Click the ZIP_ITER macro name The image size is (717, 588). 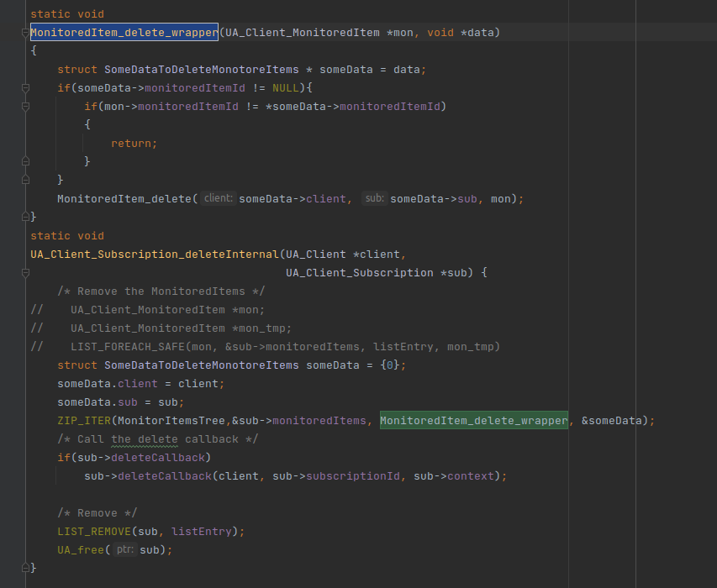tap(84, 420)
